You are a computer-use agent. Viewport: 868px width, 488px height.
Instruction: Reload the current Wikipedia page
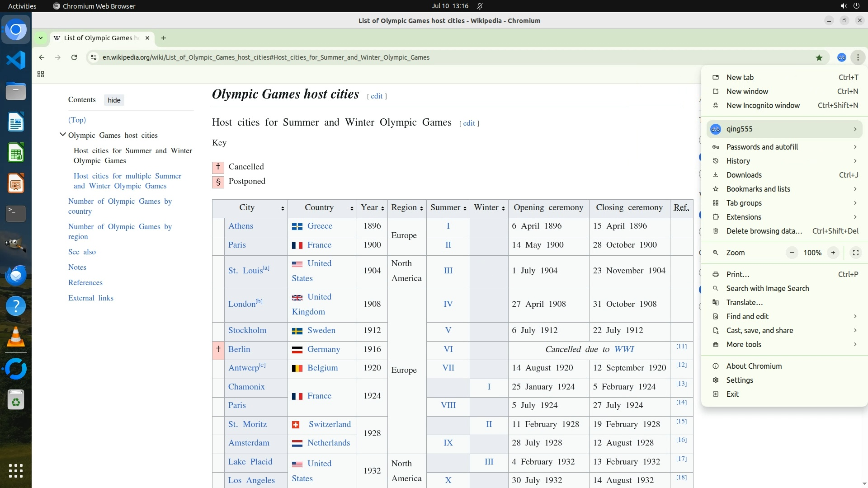click(74, 57)
